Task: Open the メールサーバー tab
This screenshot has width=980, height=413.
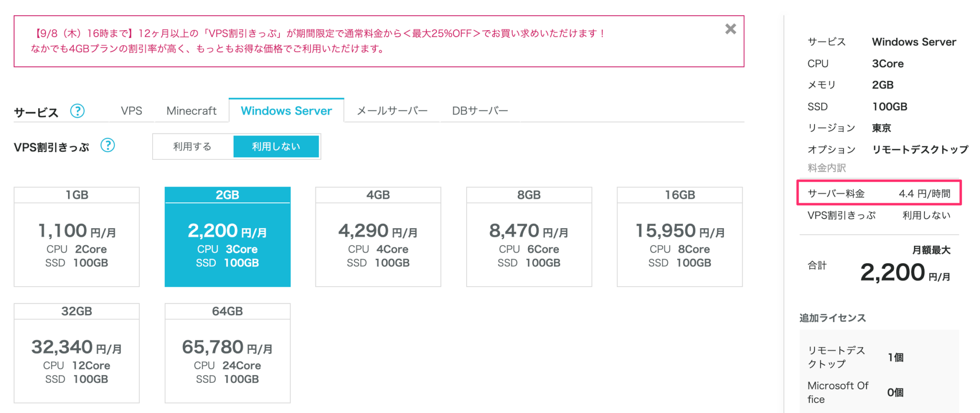Action: [392, 111]
